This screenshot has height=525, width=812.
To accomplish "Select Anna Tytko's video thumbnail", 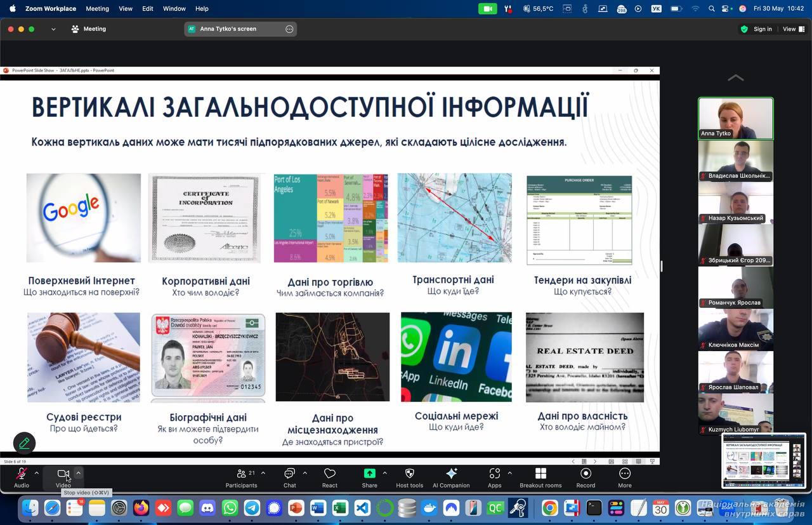I will click(736, 118).
